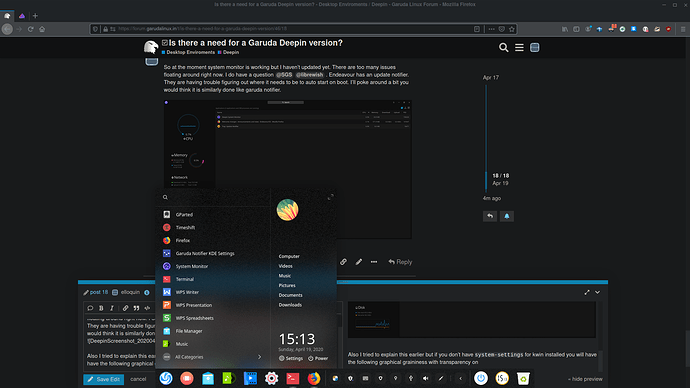Open the volume tray icon in the dock
690x388 pixels.
pos(426,378)
